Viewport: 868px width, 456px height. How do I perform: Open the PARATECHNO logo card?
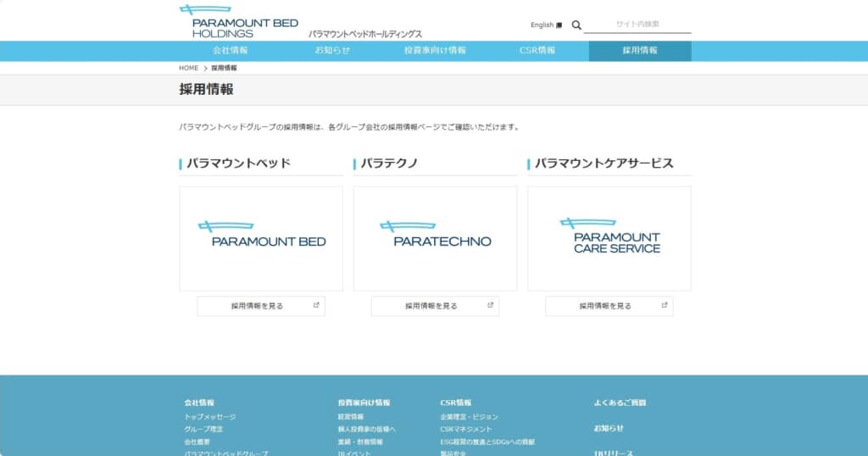click(435, 238)
